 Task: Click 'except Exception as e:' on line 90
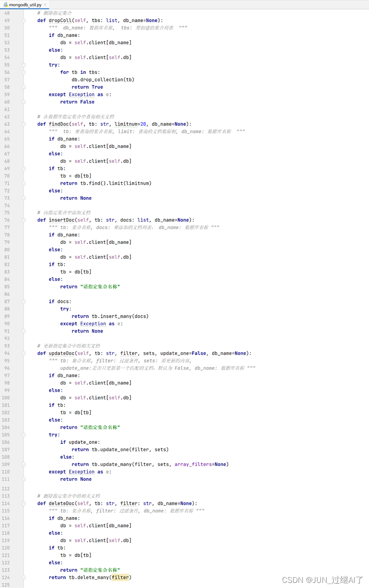click(x=91, y=324)
